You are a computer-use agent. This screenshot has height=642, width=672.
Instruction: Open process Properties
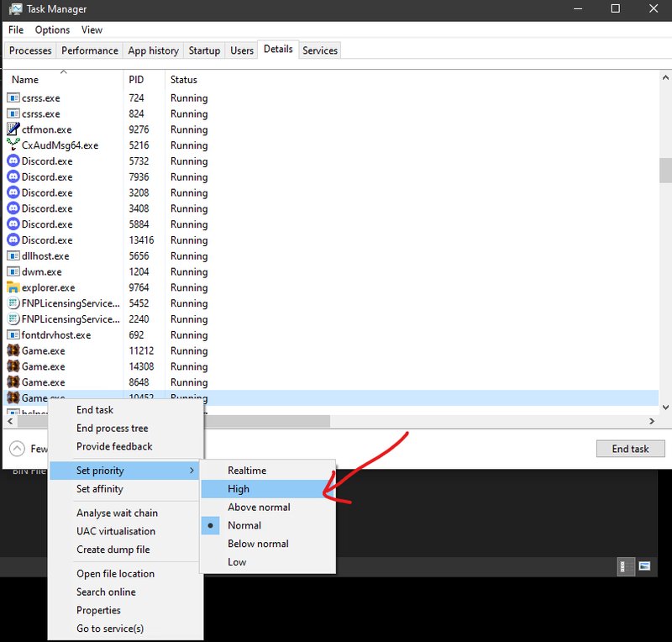(x=125, y=610)
